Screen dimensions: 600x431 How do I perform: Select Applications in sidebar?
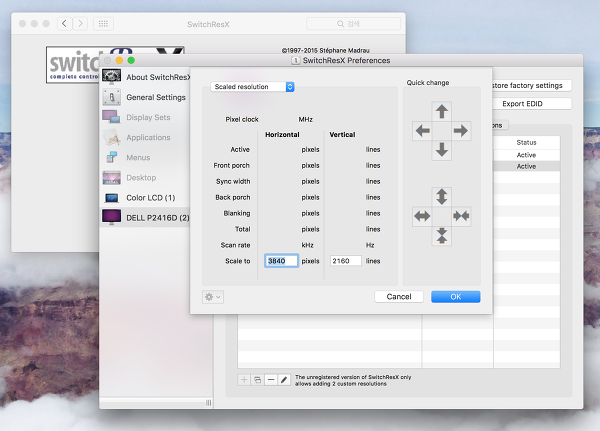pos(145,137)
